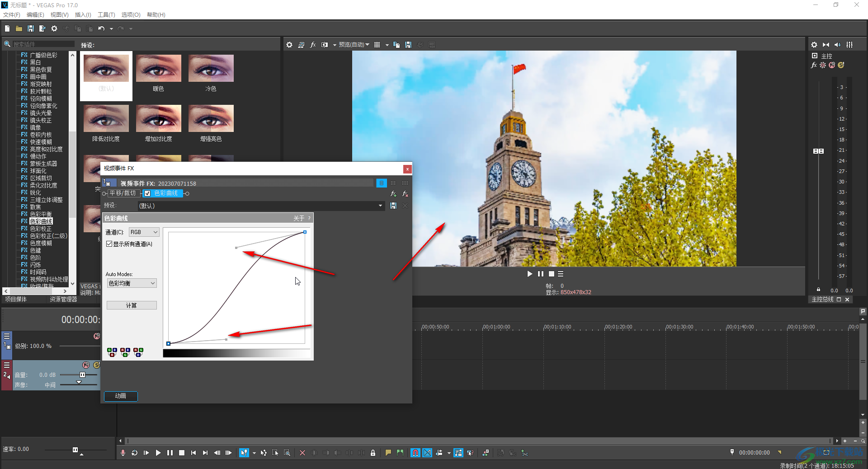
Task: Switch to the 项目媒体 tab
Action: coord(16,299)
